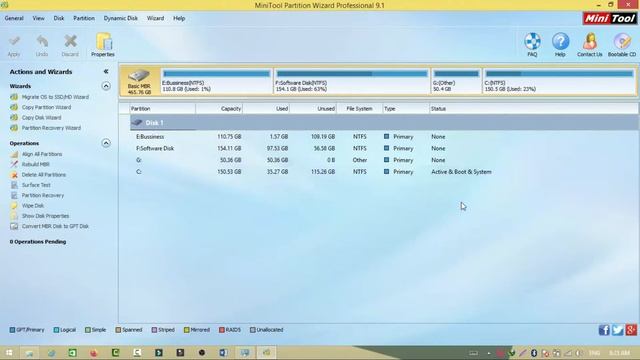This screenshot has width=640, height=360.
Task: Click the GPT/Primary legend swatch
Action: 12,330
